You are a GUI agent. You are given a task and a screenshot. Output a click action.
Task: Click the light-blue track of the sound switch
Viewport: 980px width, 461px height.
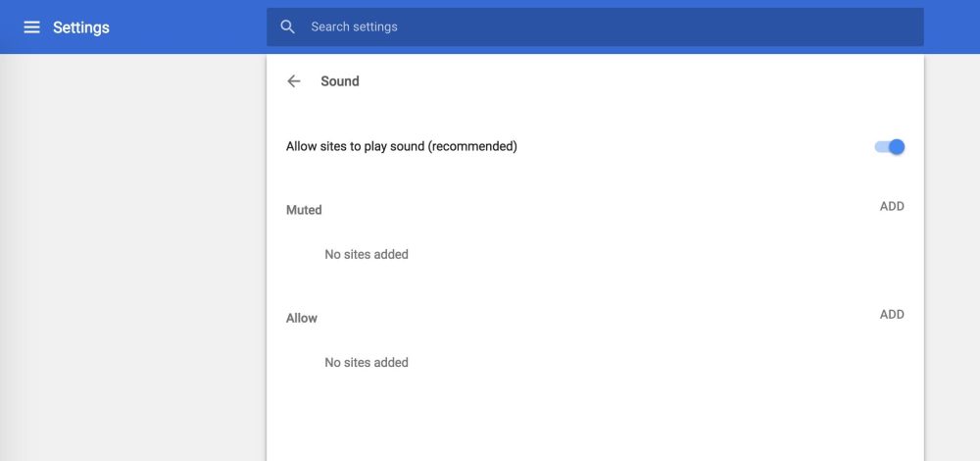click(881, 147)
